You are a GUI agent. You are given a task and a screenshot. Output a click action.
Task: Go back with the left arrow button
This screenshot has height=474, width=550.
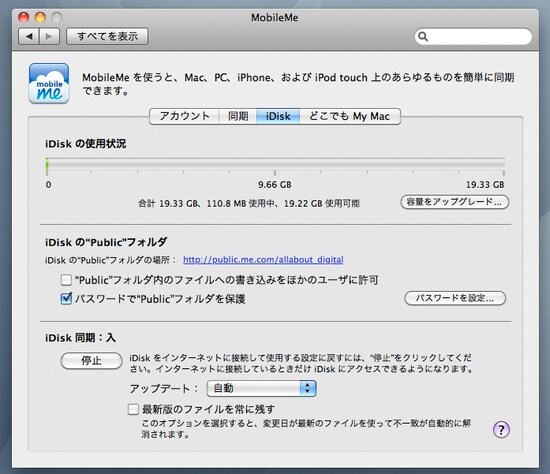pos(29,36)
